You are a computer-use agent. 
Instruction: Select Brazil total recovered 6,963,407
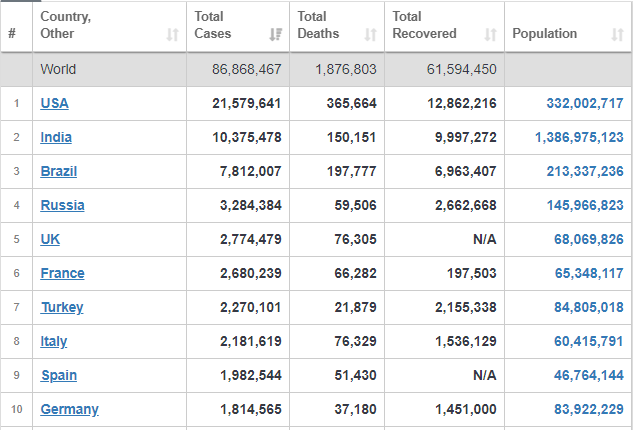pos(465,171)
